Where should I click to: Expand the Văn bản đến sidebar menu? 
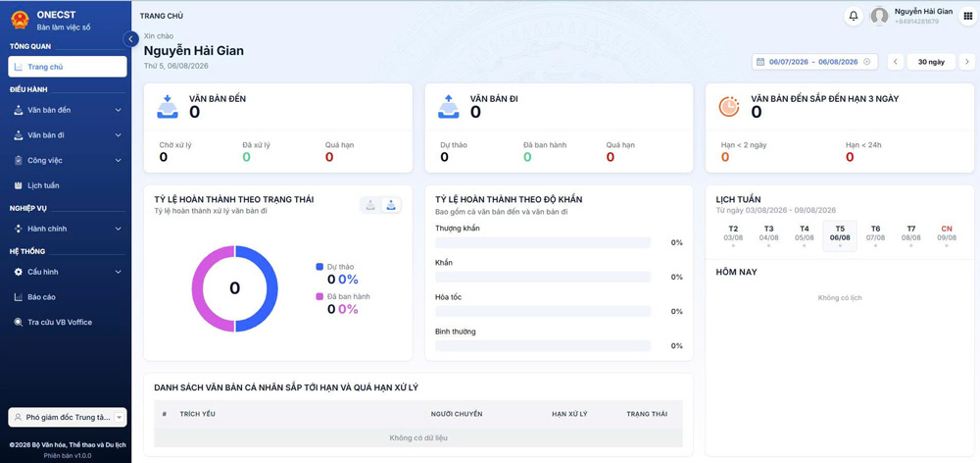68,110
